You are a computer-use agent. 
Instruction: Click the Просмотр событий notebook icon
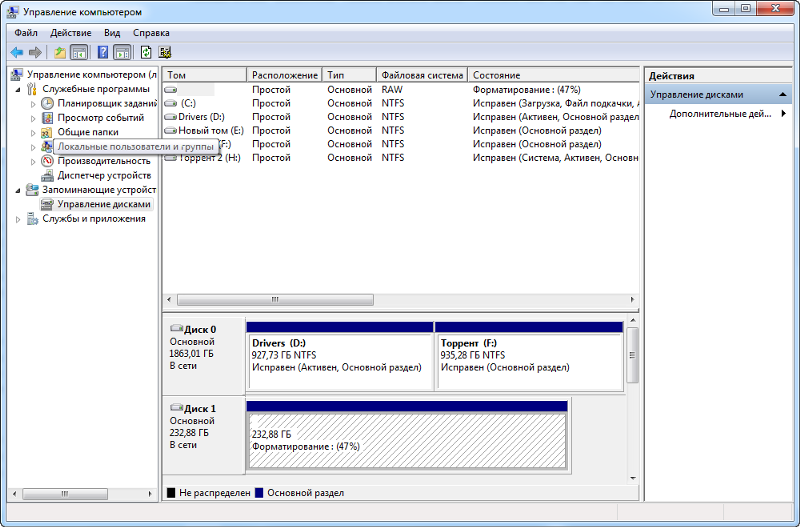coord(47,117)
